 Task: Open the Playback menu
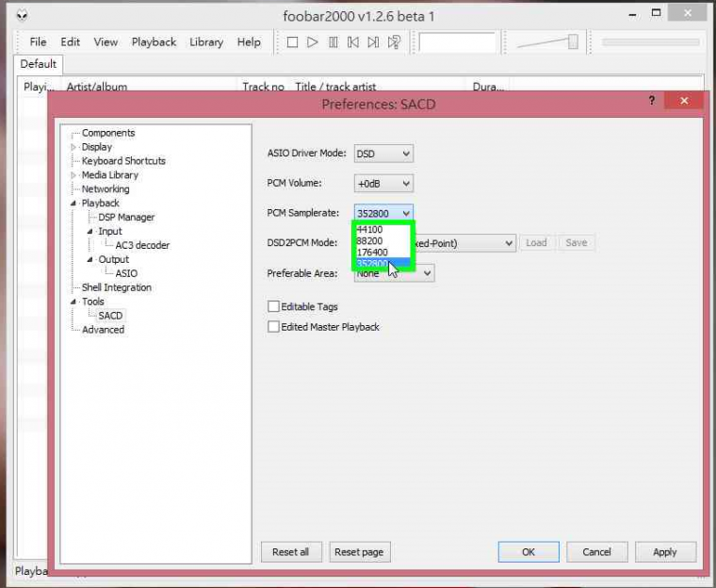[x=154, y=42]
